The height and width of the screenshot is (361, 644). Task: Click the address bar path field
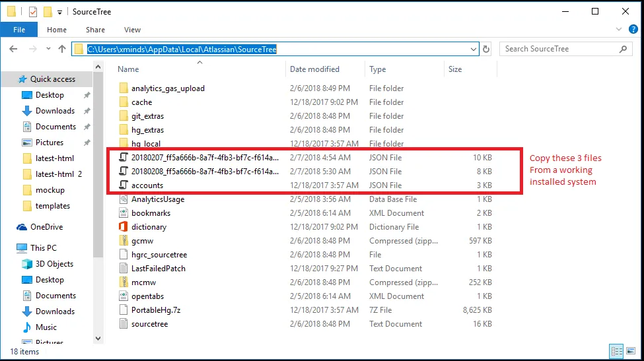coord(275,49)
